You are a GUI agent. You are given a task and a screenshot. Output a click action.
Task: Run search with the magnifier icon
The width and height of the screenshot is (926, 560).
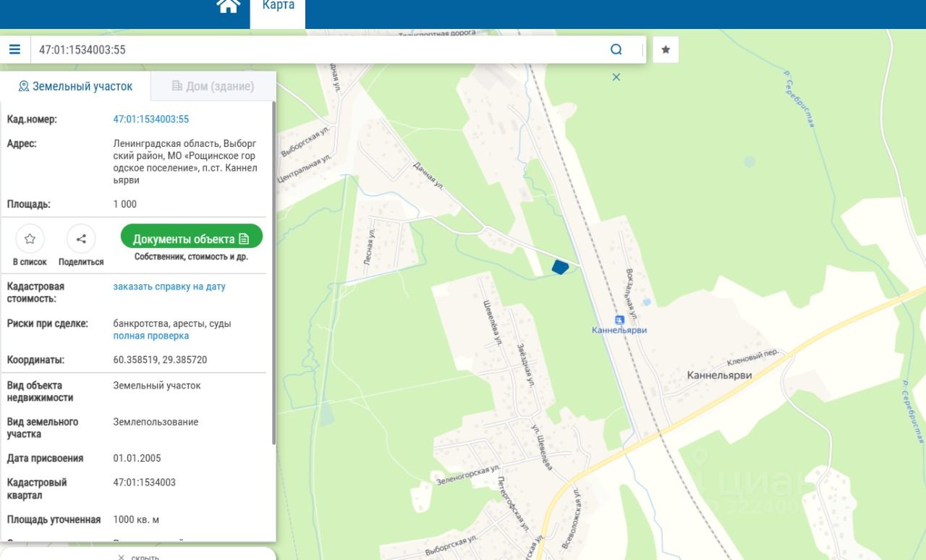tap(616, 49)
